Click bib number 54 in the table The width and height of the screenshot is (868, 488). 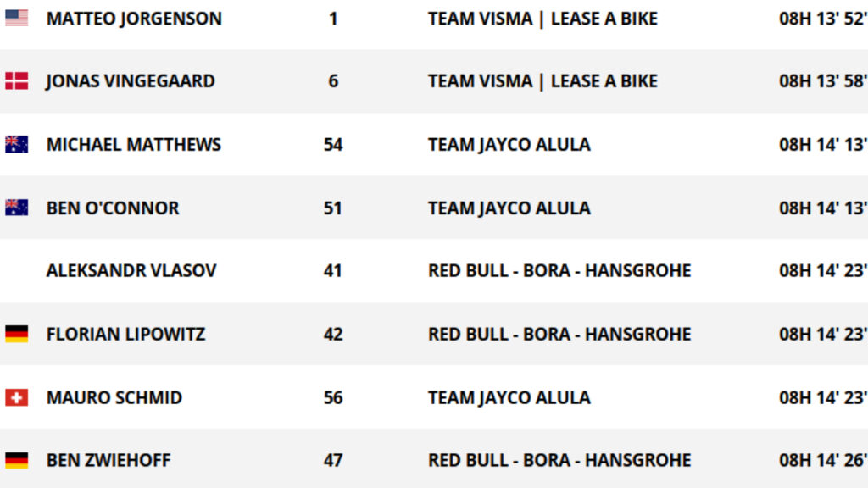coord(333,145)
